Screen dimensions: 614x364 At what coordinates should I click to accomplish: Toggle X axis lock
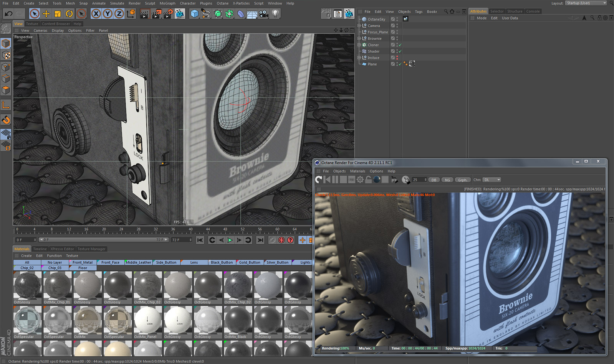click(x=96, y=14)
